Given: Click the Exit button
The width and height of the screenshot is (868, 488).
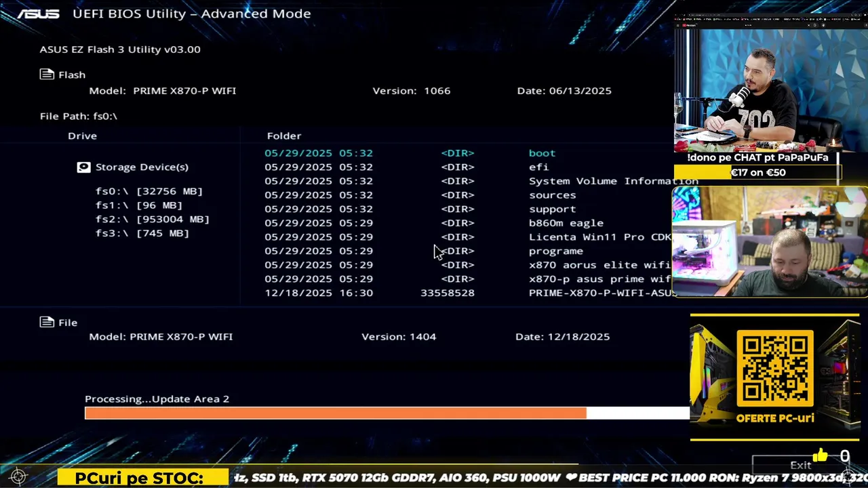Looking at the screenshot, I should pyautogui.click(x=800, y=465).
